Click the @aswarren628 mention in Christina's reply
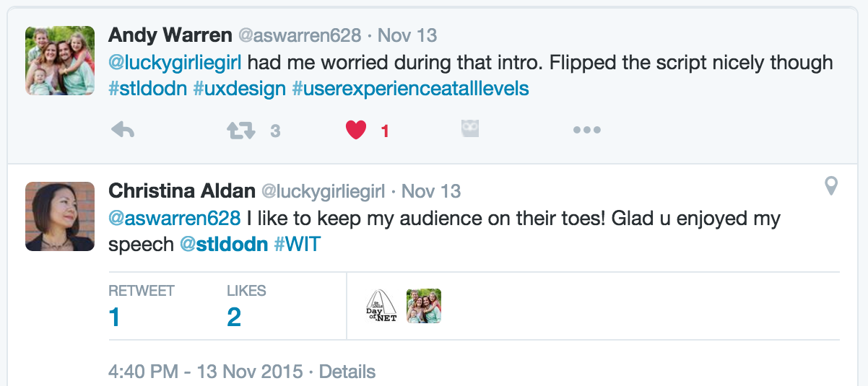The width and height of the screenshot is (868, 386). [x=174, y=218]
